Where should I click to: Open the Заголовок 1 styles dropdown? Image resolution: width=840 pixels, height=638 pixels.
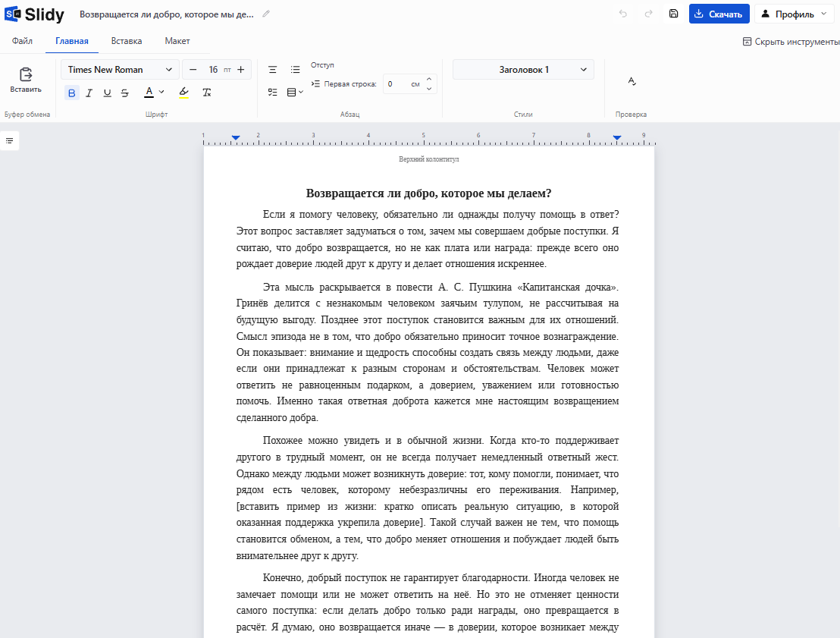[523, 70]
